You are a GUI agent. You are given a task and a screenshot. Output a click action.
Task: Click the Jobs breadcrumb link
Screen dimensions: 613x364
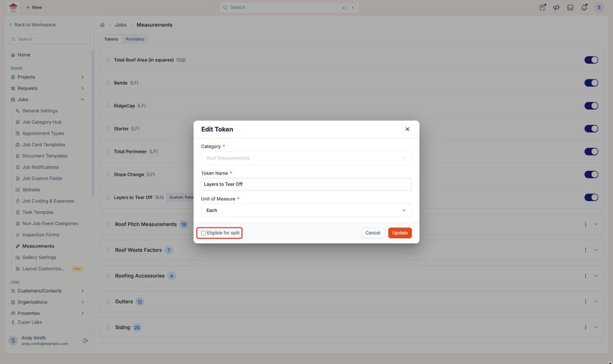(x=121, y=25)
